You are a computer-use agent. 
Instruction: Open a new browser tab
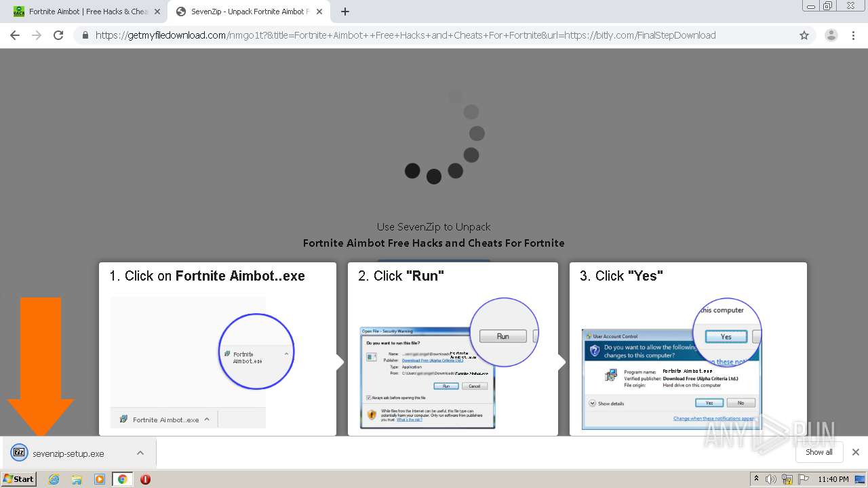[345, 12]
